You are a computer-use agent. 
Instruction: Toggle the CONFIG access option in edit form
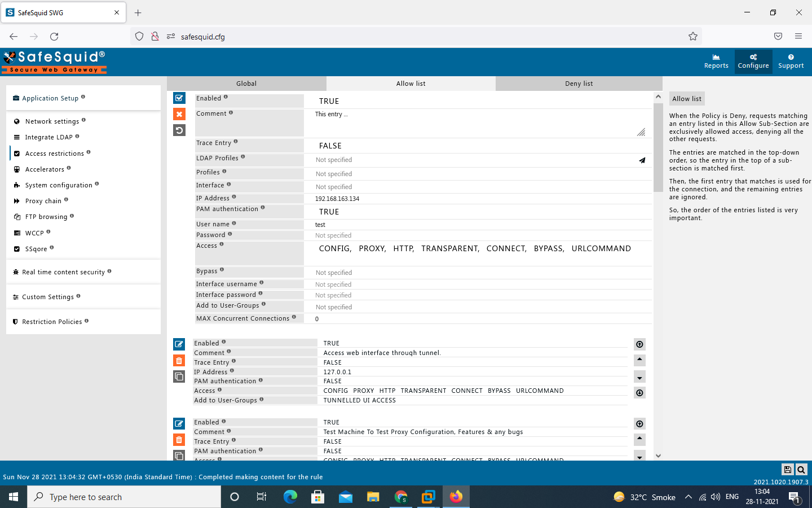coord(335,248)
